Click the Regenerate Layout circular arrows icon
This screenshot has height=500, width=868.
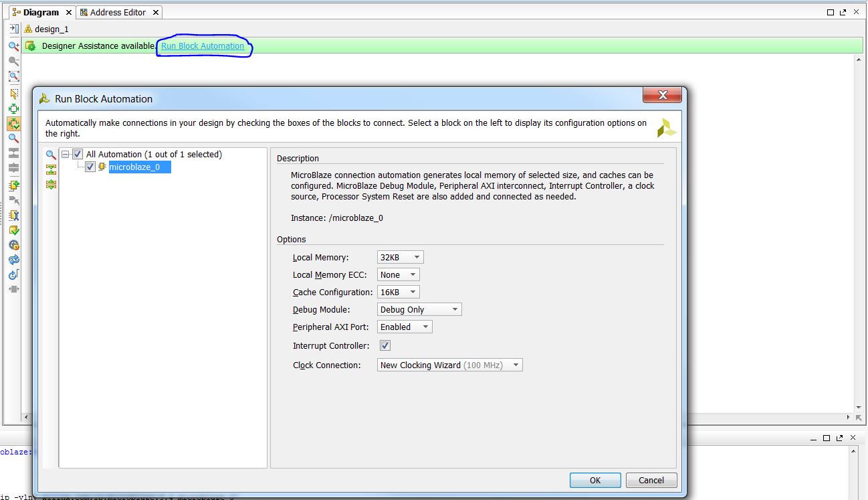click(x=13, y=260)
